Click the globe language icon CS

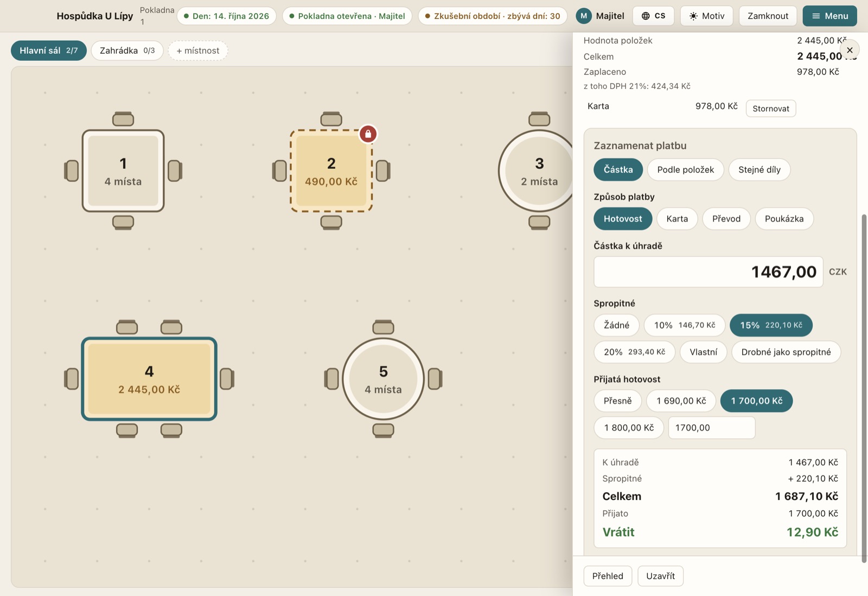pyautogui.click(x=645, y=16)
